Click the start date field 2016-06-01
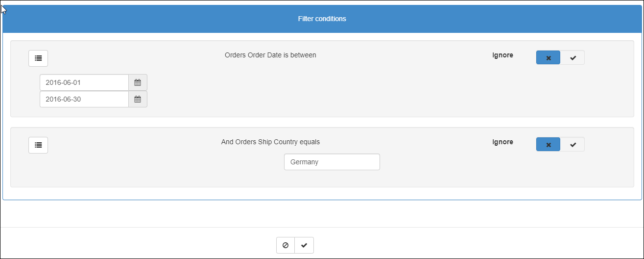This screenshot has height=259, width=644. tap(84, 83)
